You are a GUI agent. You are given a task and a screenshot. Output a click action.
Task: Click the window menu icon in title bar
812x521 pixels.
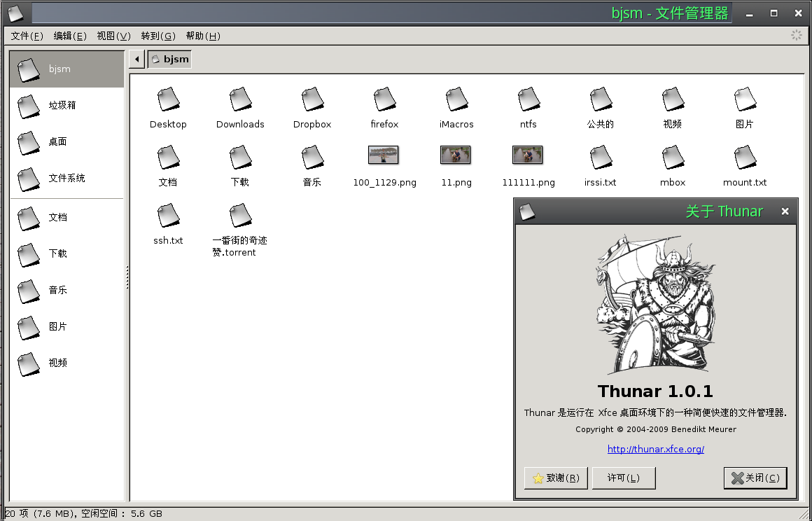(x=16, y=13)
